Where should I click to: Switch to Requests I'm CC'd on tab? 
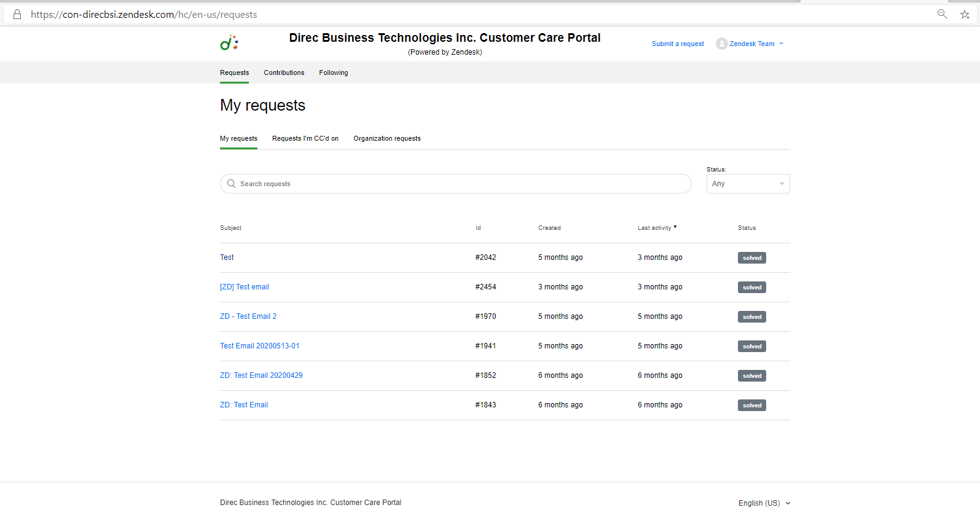[x=305, y=138]
